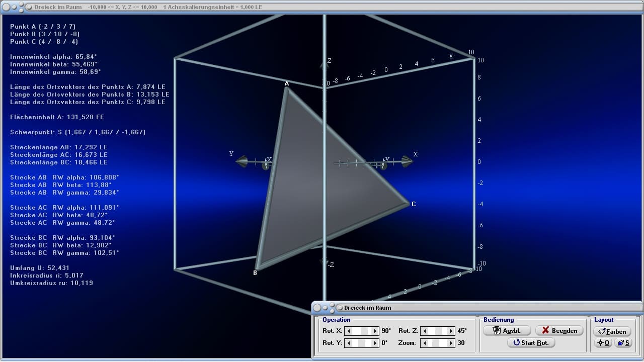Click the Zoom value 30 readout
Image resolution: width=644 pixels, height=362 pixels.
[x=460, y=343]
